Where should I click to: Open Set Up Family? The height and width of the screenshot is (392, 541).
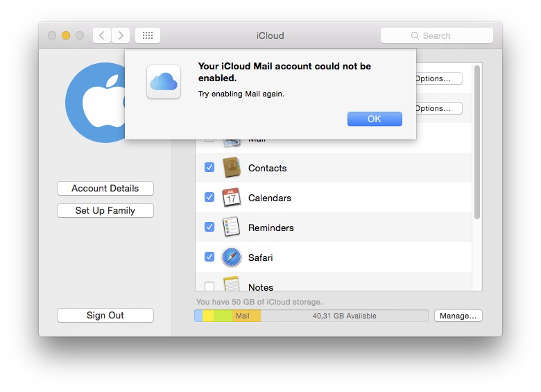pos(105,210)
